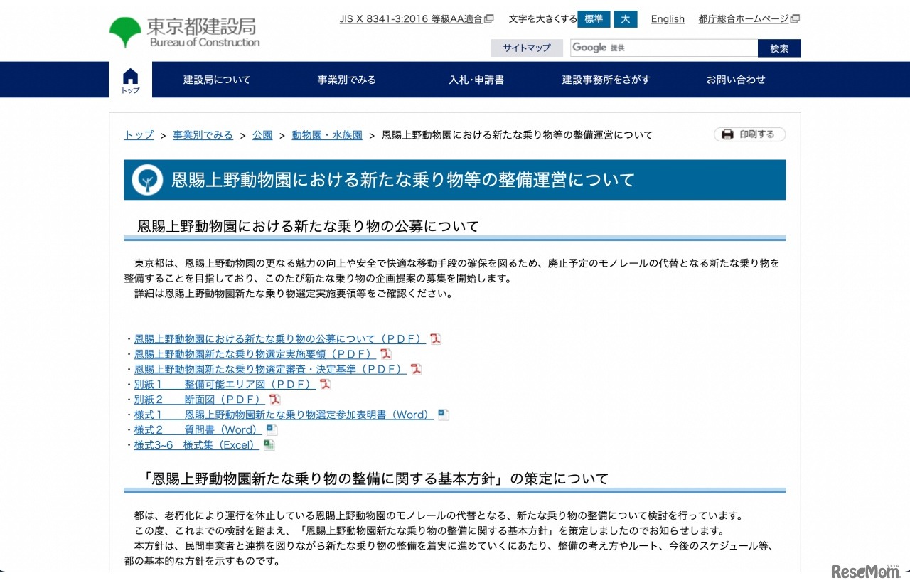Open the 入札・申請書 navigation menu
910x588 pixels.
(x=476, y=80)
